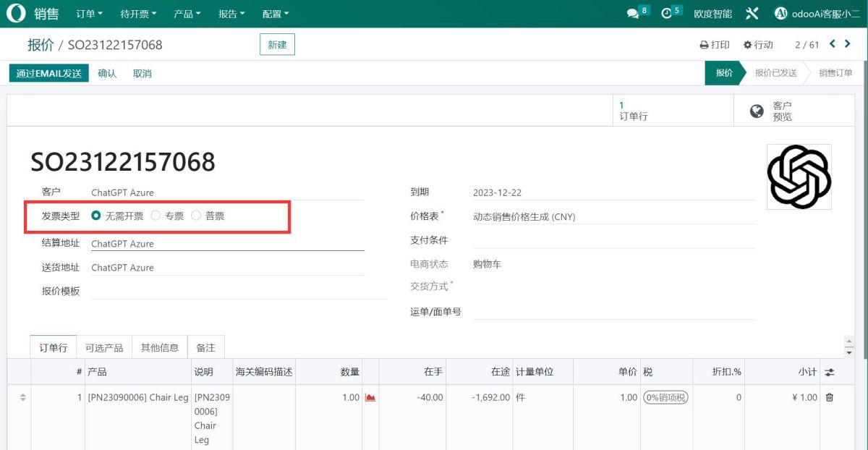Open the 欧度智能 company switcher
This screenshot has height=450, width=868.
pos(712,14)
